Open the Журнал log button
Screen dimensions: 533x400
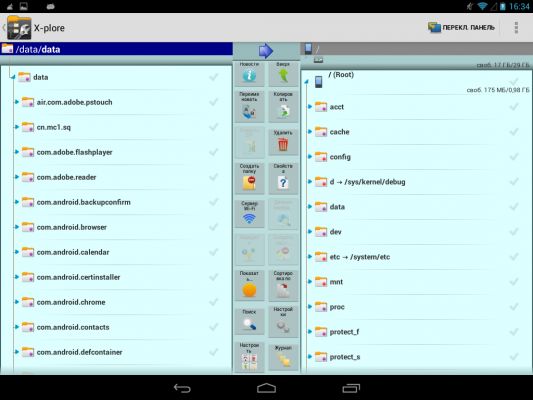click(283, 357)
